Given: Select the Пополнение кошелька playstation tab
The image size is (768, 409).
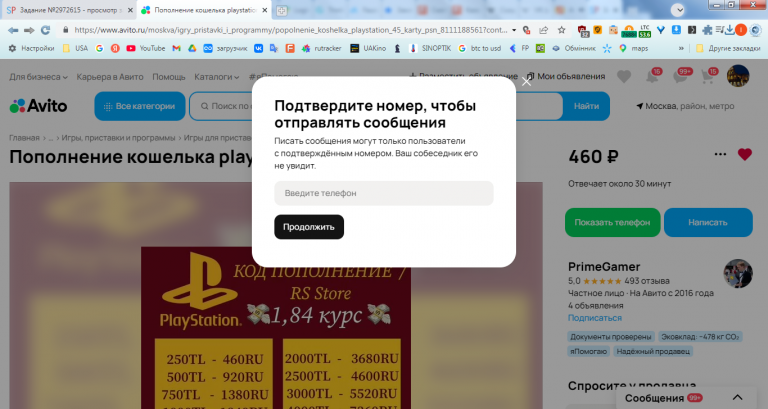Looking at the screenshot, I should click(x=204, y=10).
